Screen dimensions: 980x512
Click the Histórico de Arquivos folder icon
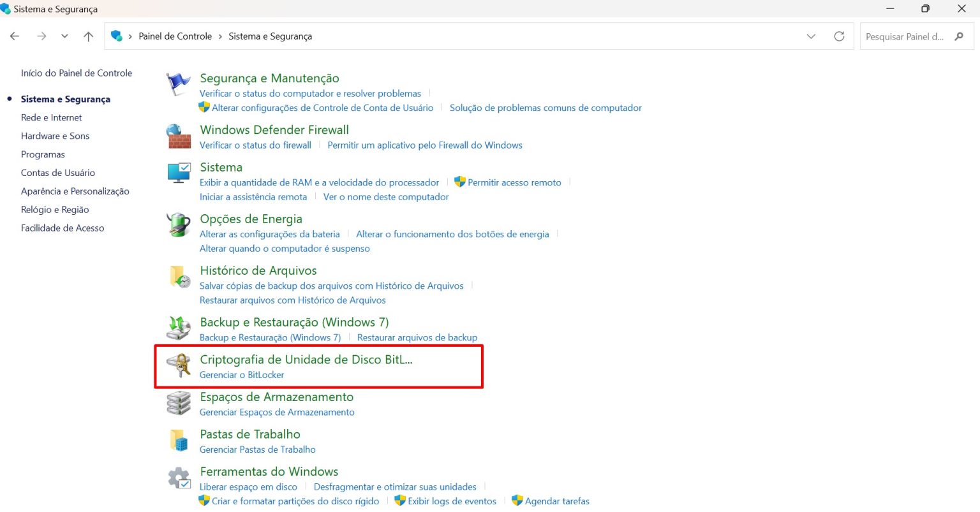point(179,277)
